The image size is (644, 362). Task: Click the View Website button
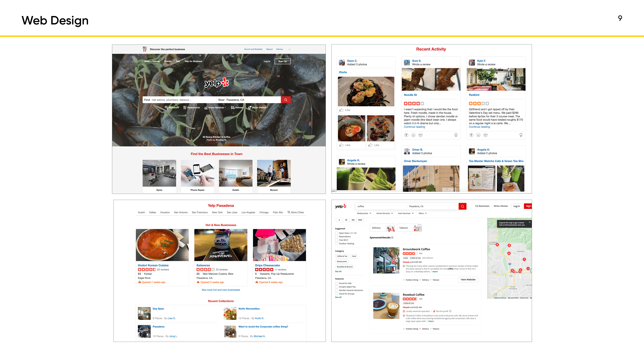tap(468, 280)
